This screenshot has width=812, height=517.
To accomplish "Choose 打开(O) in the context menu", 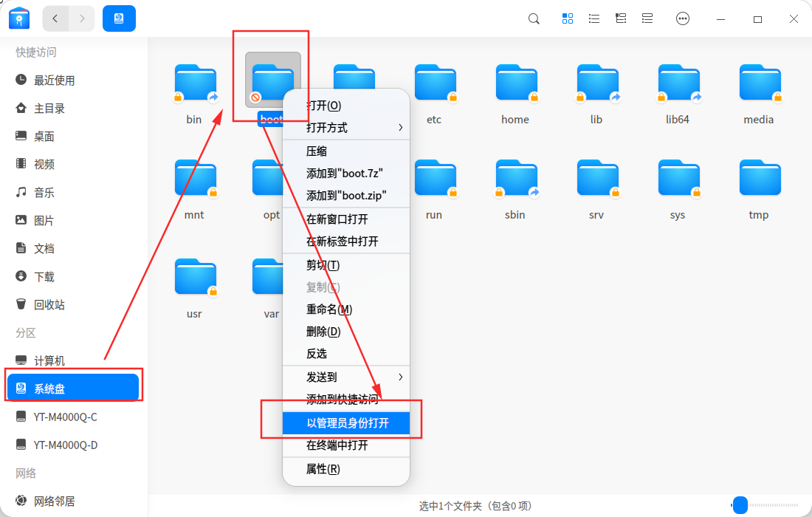I will click(x=346, y=106).
